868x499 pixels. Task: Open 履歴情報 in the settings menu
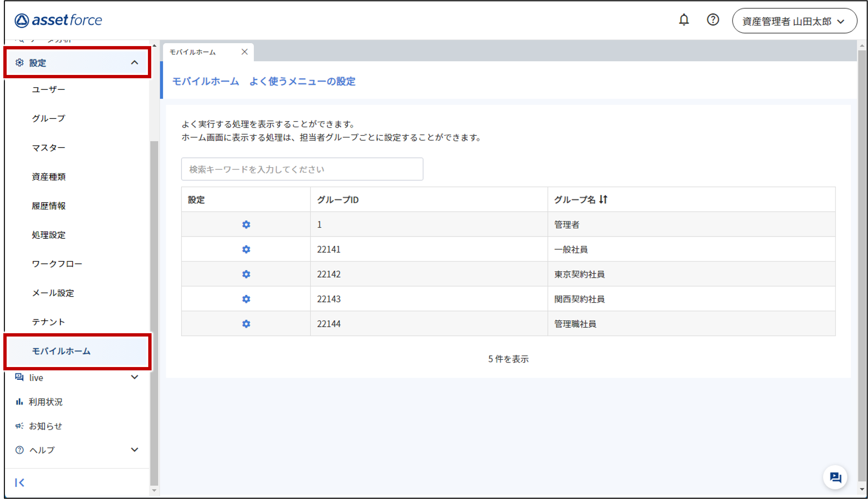48,206
